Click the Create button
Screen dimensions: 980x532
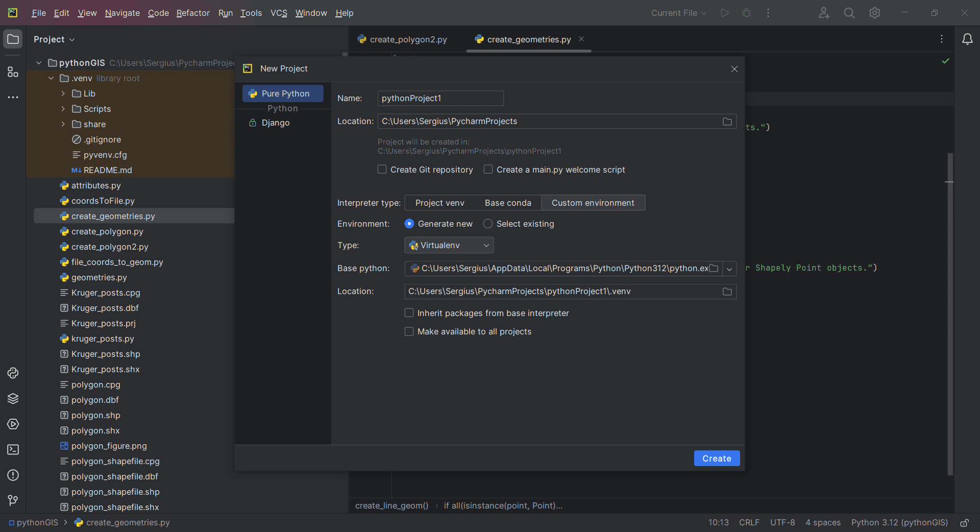pos(717,458)
